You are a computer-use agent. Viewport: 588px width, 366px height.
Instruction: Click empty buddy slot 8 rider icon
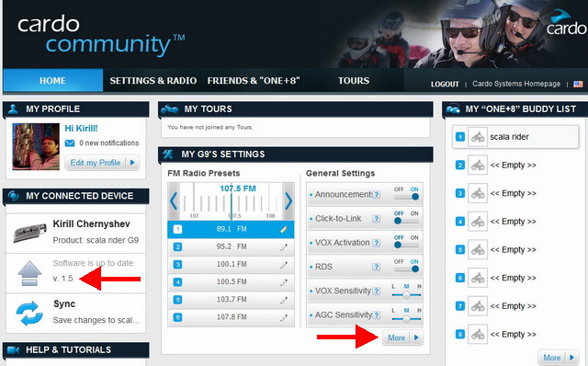click(478, 334)
